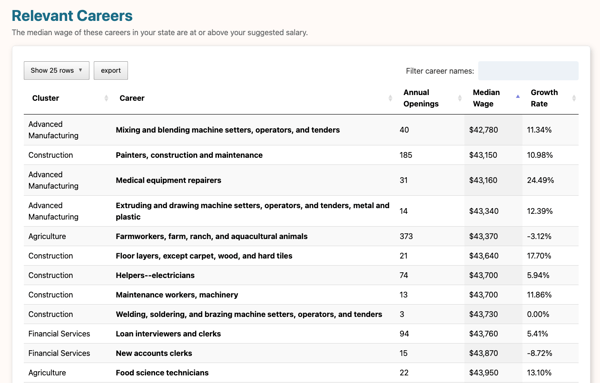
Task: Click Food science technicians career
Action: pos(162,373)
